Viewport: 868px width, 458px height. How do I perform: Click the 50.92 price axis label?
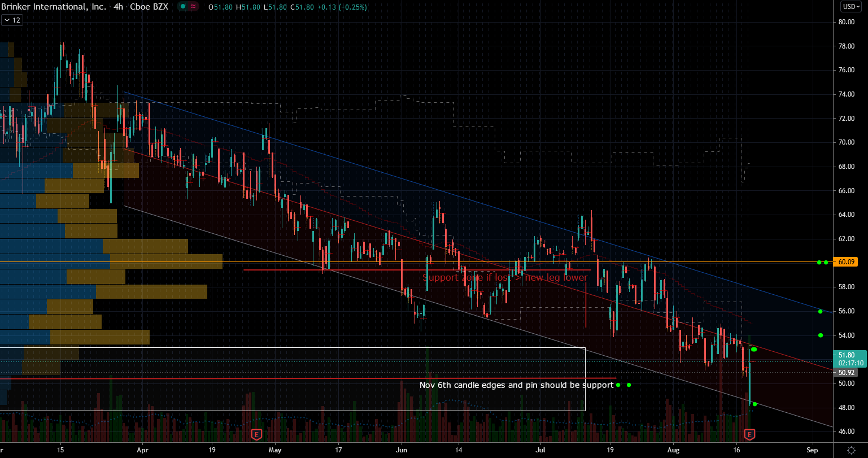(x=845, y=373)
